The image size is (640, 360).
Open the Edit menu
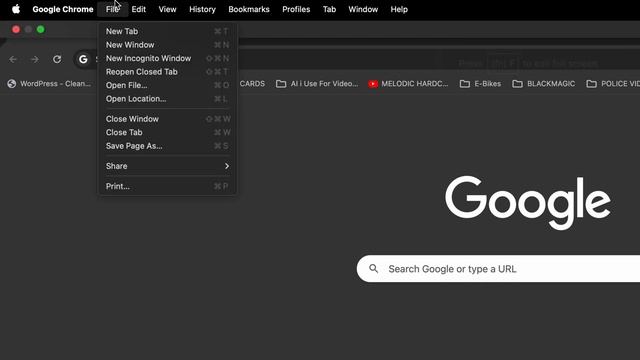click(138, 9)
